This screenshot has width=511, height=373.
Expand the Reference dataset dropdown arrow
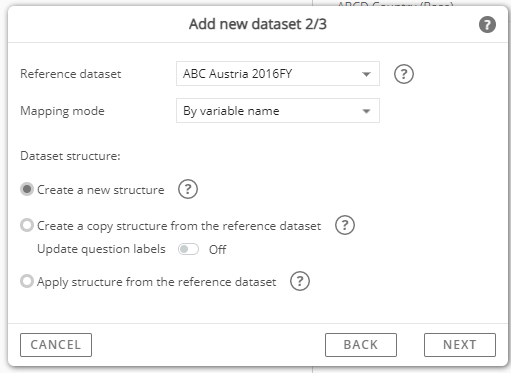366,74
